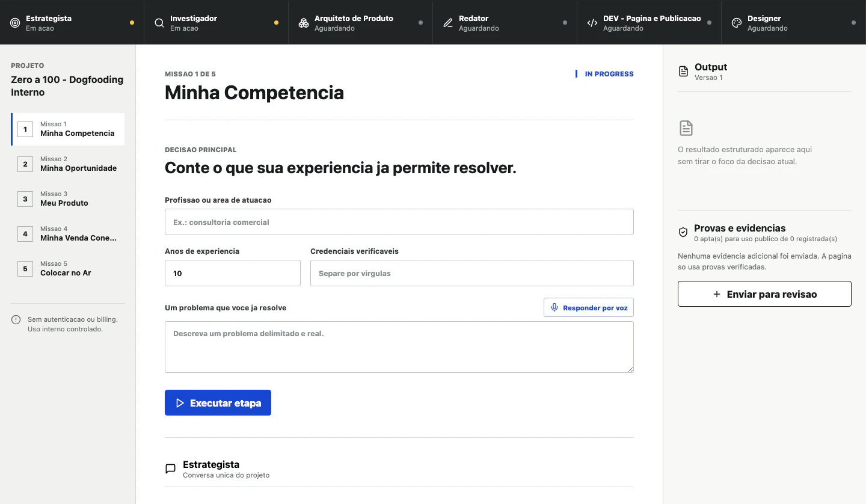Screen dimensions: 866x504
Task: Click the large empty-output document icon
Action: coord(686,128)
